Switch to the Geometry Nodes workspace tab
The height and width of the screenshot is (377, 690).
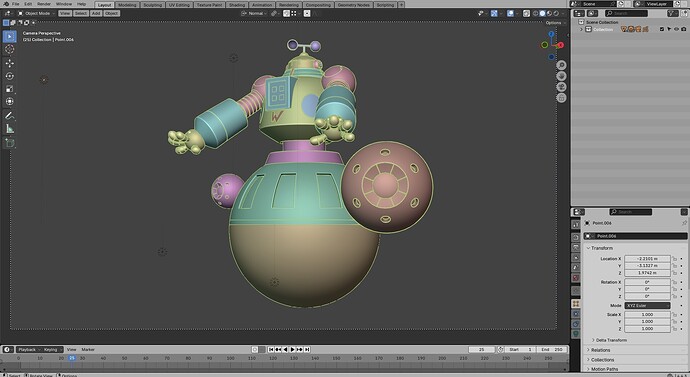tap(353, 5)
